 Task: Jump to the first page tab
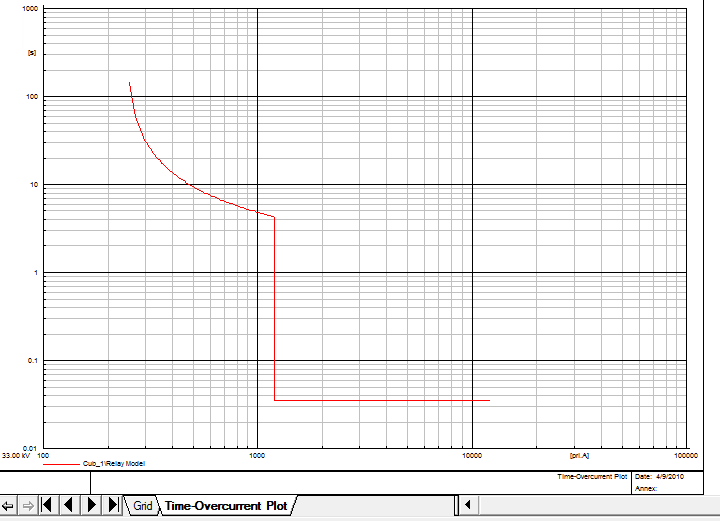pos(46,505)
